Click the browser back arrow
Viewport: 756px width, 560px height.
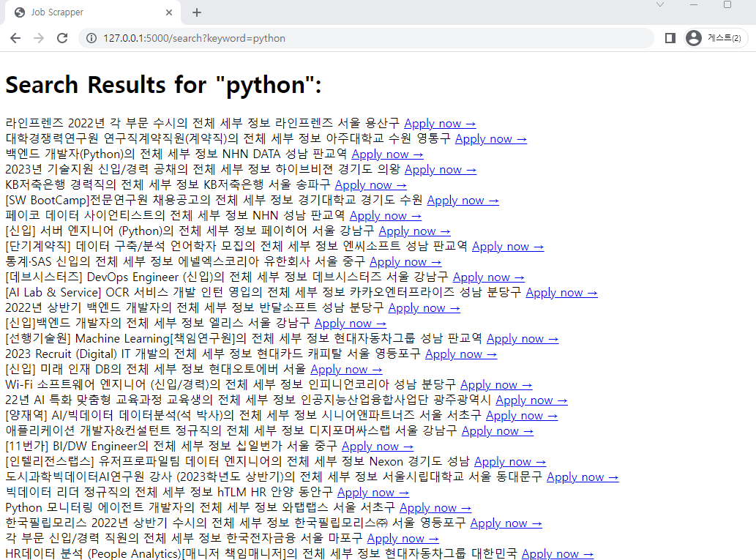[x=15, y=38]
